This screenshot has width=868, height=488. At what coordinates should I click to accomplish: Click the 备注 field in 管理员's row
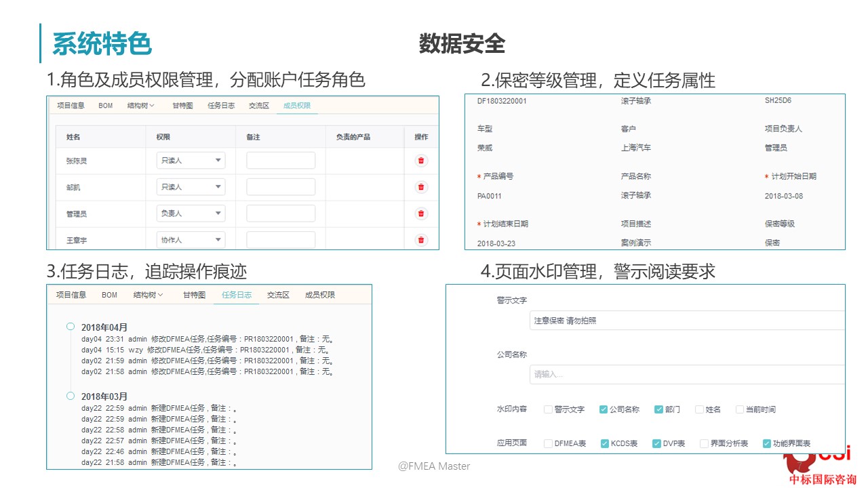(x=281, y=213)
